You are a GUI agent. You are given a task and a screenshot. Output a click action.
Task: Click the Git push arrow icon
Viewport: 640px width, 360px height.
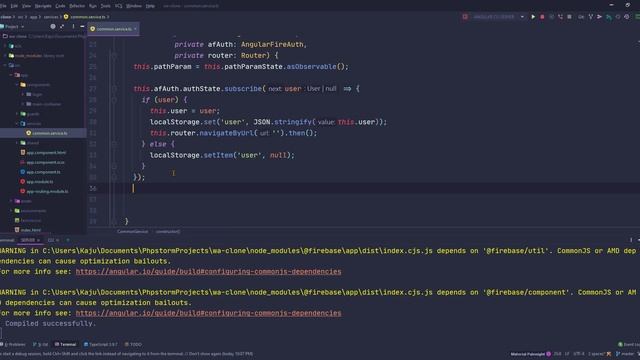point(600,17)
